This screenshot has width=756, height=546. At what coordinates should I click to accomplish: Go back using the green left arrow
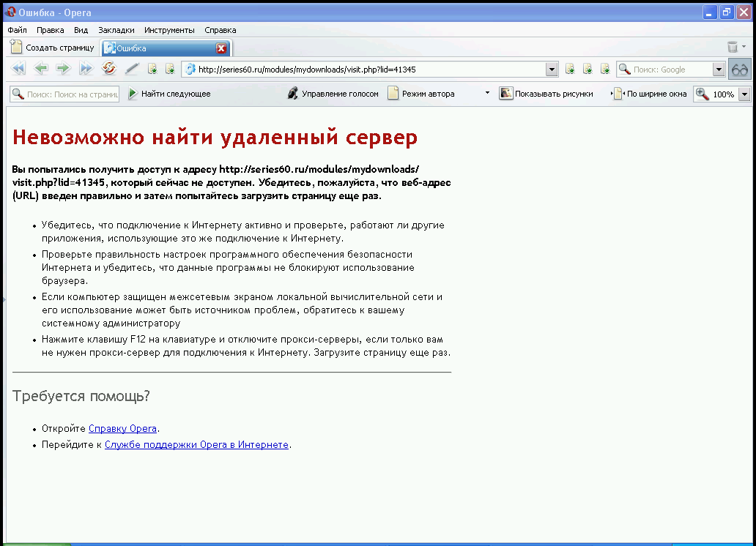41,68
